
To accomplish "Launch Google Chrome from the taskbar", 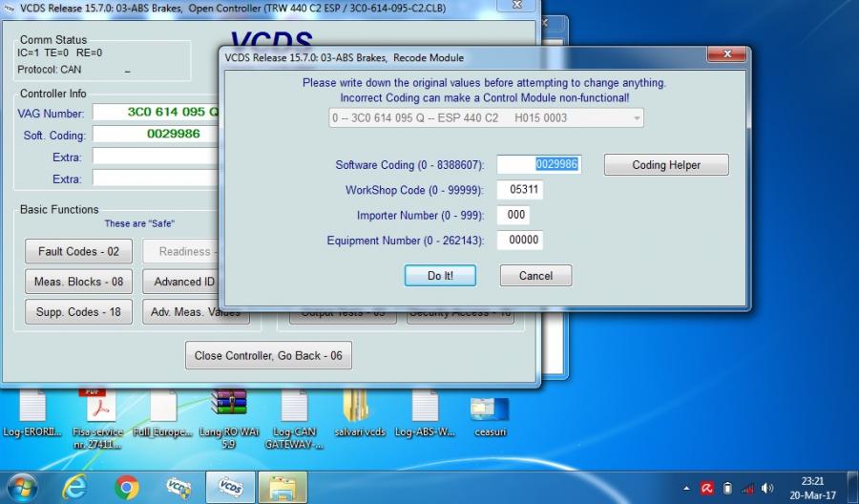I will click(x=126, y=487).
